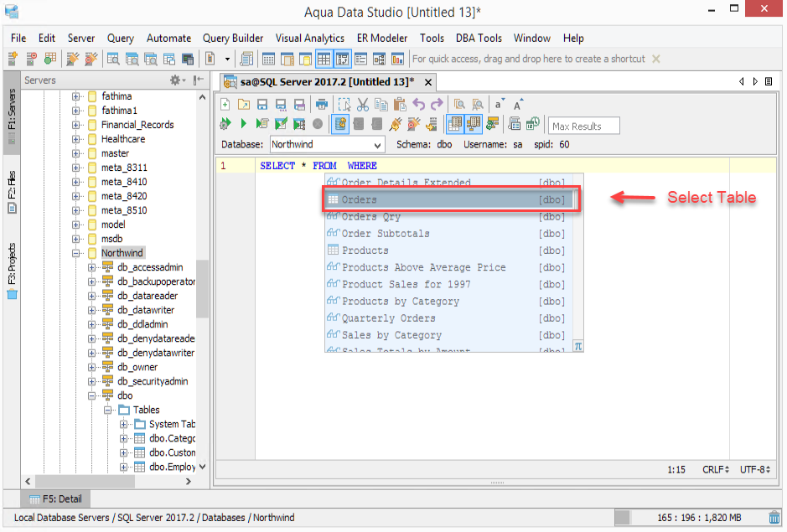Open the Query Builder menu
The width and height of the screenshot is (787, 532).
(x=233, y=39)
